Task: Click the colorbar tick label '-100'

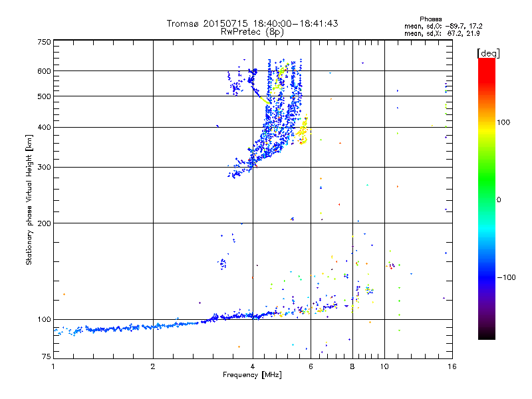Action: coord(506,277)
